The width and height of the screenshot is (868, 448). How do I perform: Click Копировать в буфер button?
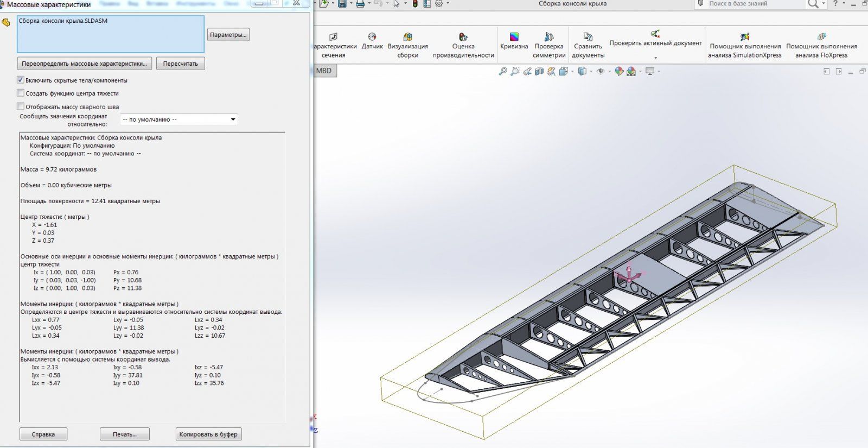208,434
